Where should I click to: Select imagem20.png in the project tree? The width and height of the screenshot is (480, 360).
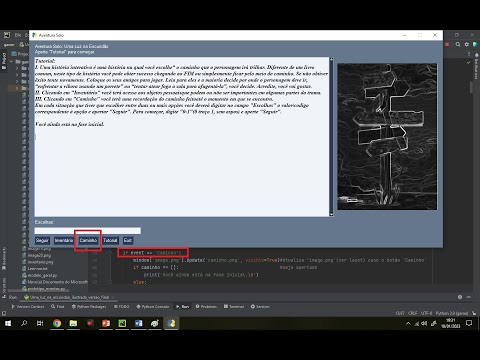[x=37, y=255]
